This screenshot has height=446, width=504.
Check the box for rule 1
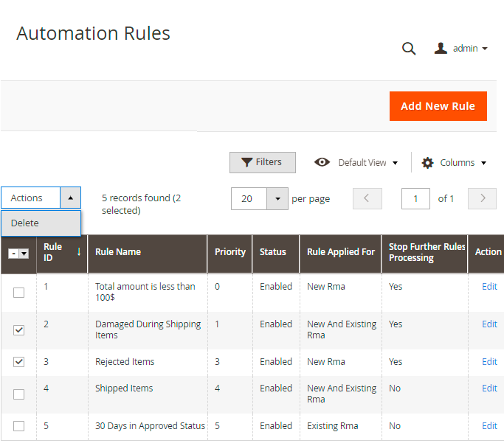click(19, 293)
